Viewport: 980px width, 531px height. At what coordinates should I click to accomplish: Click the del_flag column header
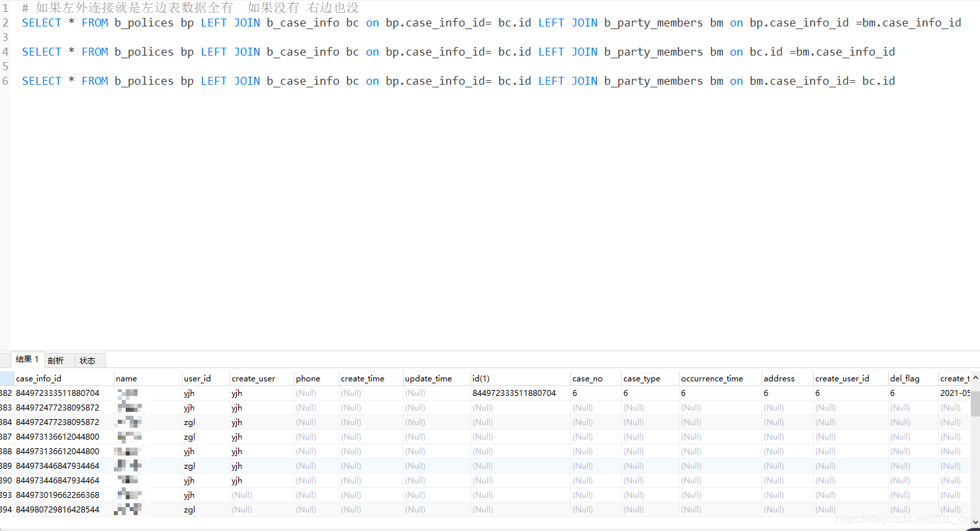(913, 378)
